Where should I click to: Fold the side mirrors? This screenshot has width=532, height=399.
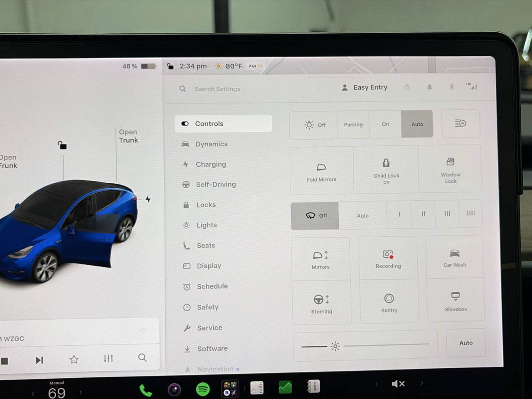click(x=322, y=171)
